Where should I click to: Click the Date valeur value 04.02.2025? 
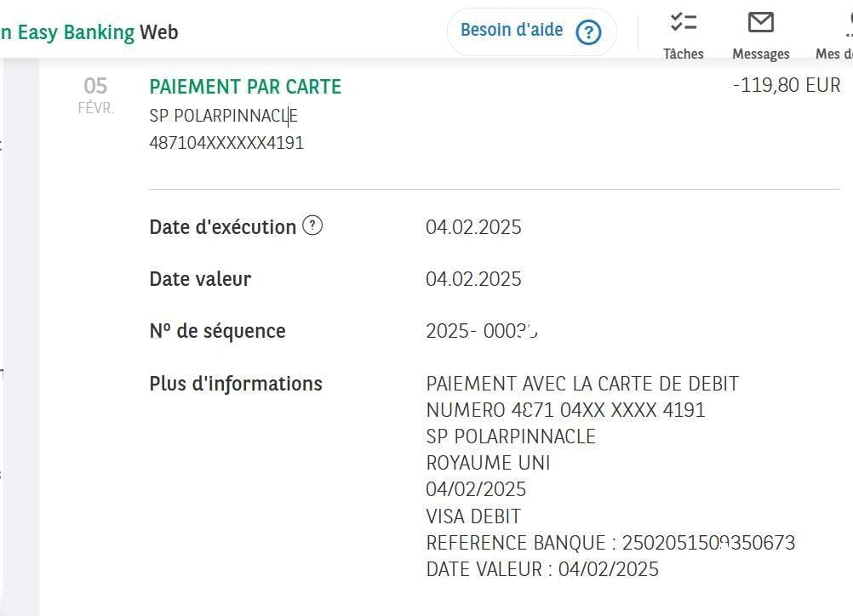[473, 279]
